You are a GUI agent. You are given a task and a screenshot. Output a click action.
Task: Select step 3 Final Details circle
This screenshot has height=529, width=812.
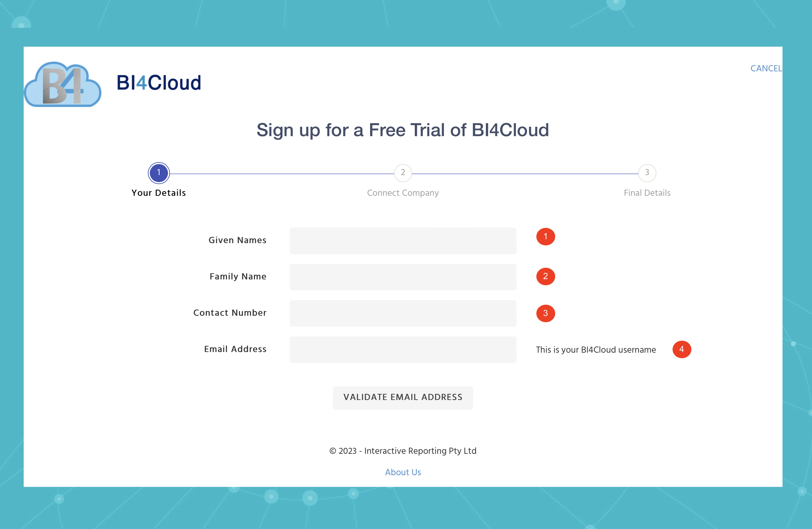coord(647,172)
